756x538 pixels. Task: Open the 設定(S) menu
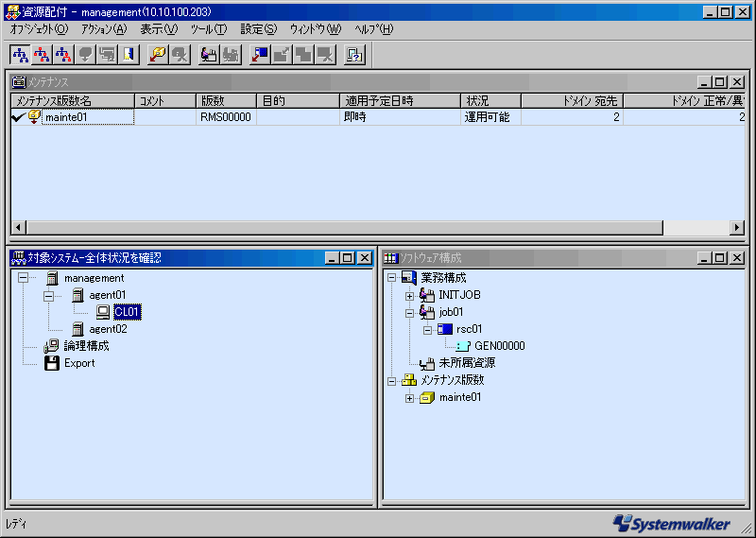258,29
